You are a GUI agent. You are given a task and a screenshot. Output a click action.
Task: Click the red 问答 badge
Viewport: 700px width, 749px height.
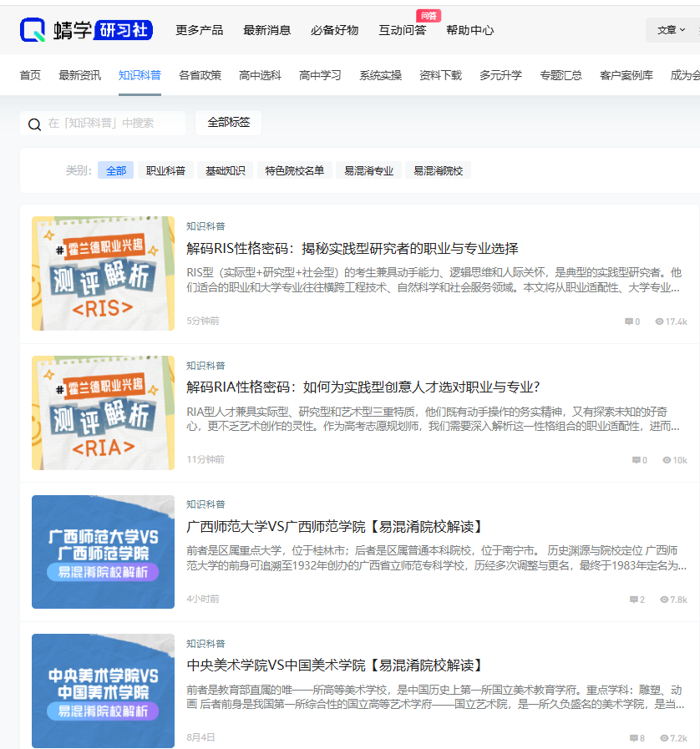429,16
